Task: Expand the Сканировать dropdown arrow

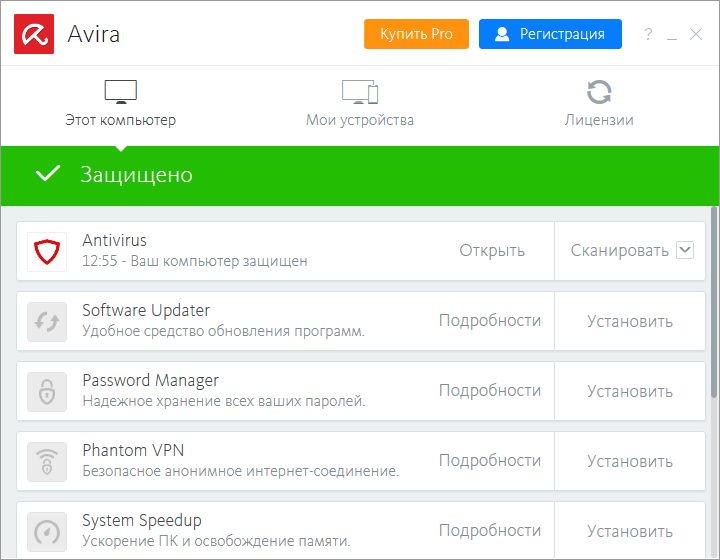Action: pos(685,250)
